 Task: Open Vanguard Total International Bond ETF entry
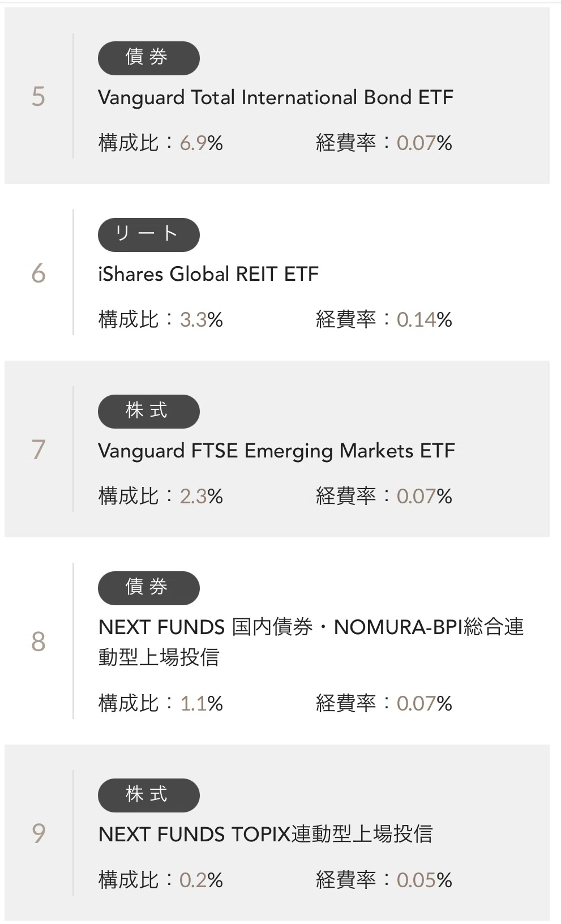[276, 97]
